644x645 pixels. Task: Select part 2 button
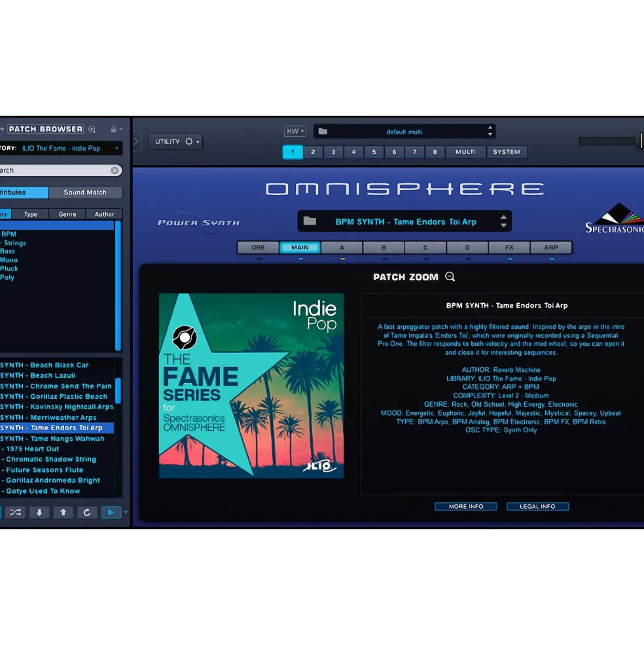point(313,152)
